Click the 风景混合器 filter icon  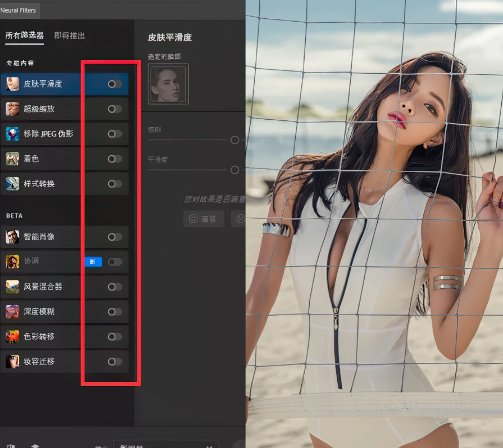coord(12,287)
